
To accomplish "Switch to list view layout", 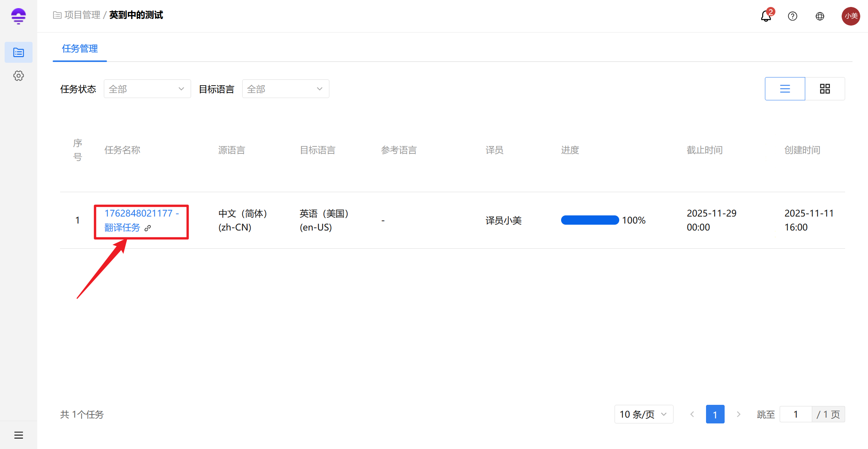I will 785,89.
